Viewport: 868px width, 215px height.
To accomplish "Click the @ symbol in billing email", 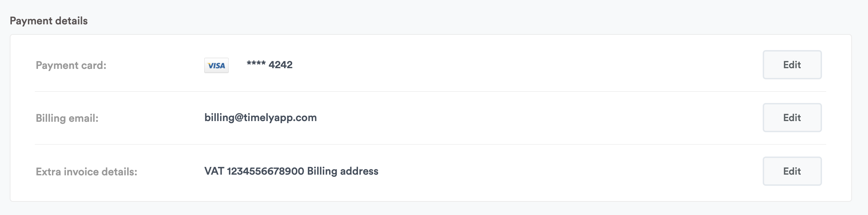I will (x=239, y=118).
